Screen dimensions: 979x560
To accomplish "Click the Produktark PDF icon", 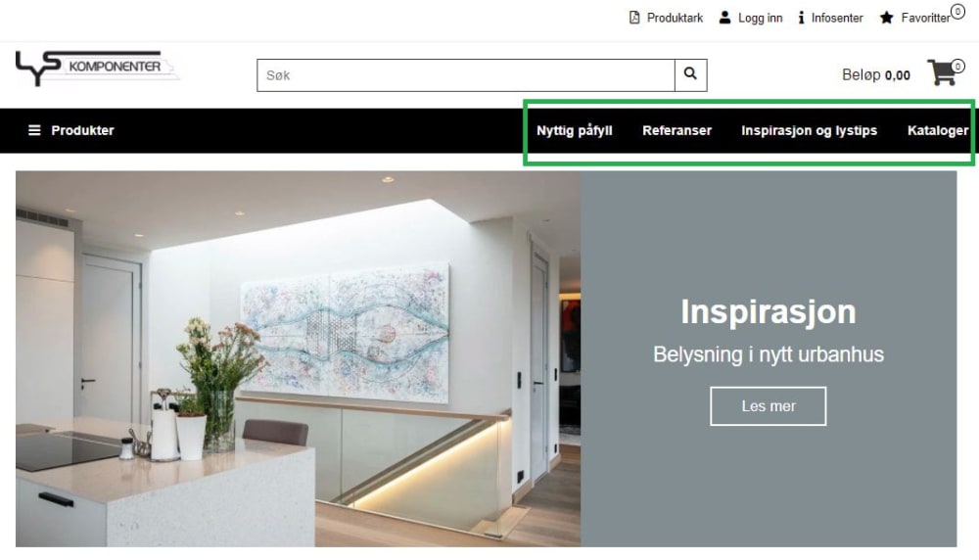I will pos(634,18).
